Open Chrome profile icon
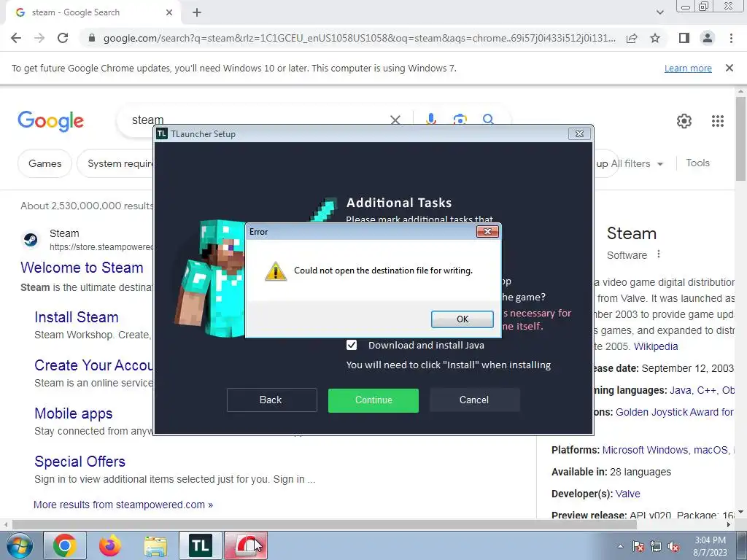Image resolution: width=747 pixels, height=560 pixels. coord(708,38)
